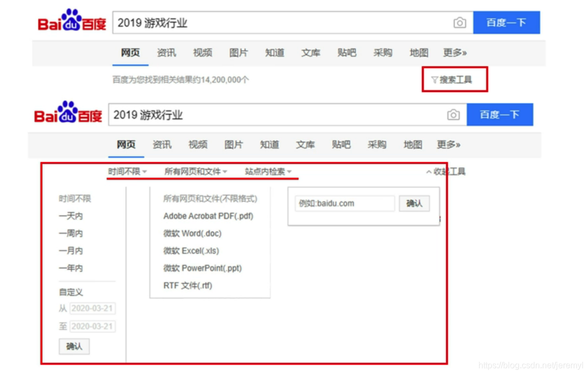This screenshot has height=375, width=588.
Task: Choose 微软 Excel(.xls) file type
Action: (x=191, y=251)
